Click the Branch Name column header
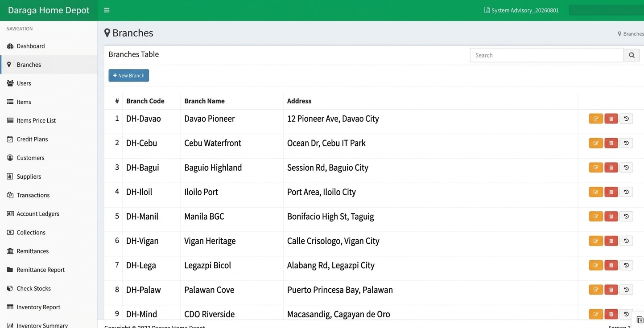Viewport: 644px width, 328px height. tap(204, 101)
